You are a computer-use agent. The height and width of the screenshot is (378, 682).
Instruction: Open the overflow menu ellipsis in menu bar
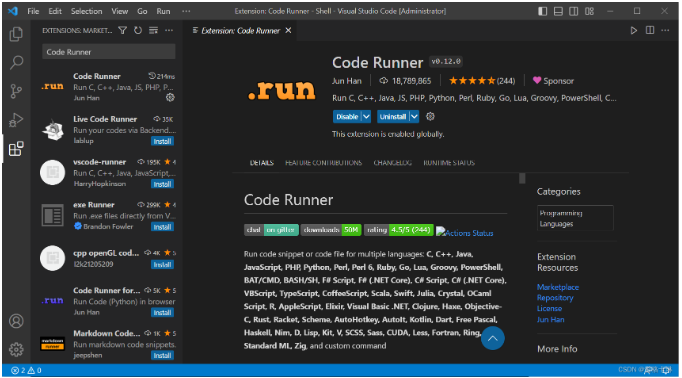pos(186,11)
